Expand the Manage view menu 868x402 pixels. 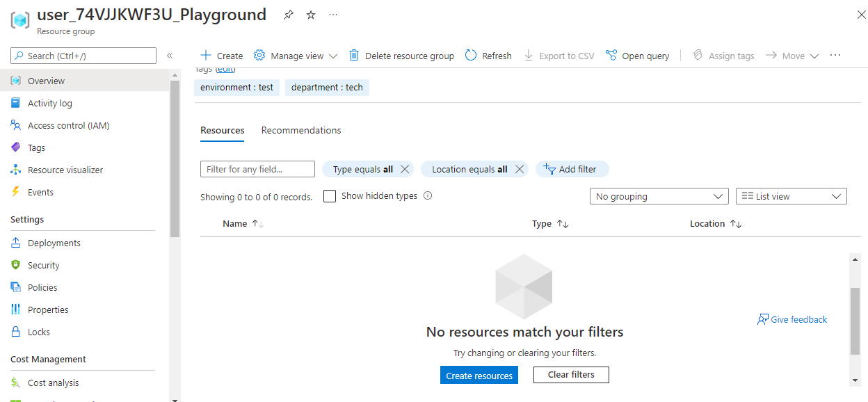(x=295, y=55)
